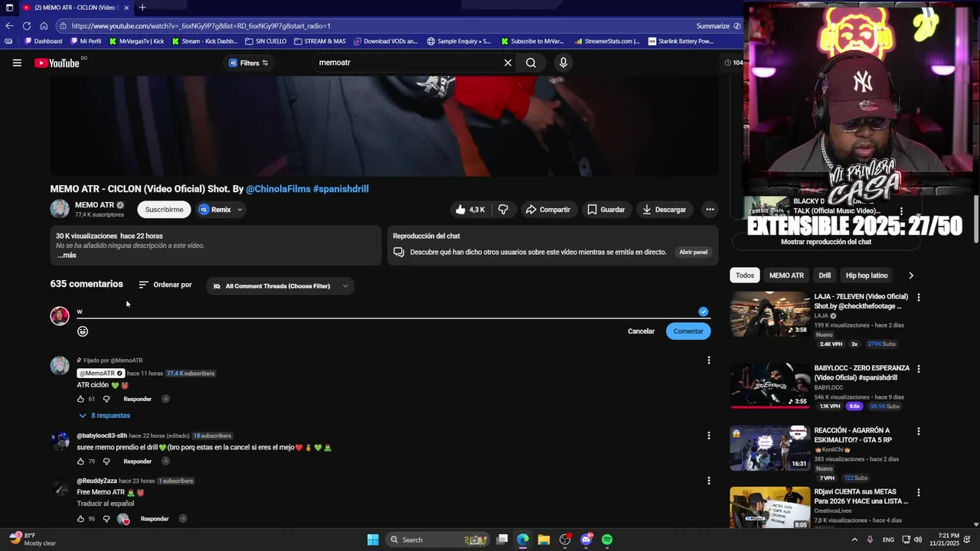Open the Filters button next to the search bar

click(x=249, y=63)
